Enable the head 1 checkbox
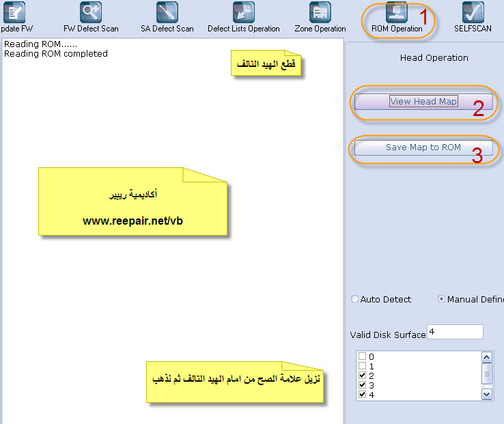Image resolution: width=504 pixels, height=424 pixels. tap(362, 367)
